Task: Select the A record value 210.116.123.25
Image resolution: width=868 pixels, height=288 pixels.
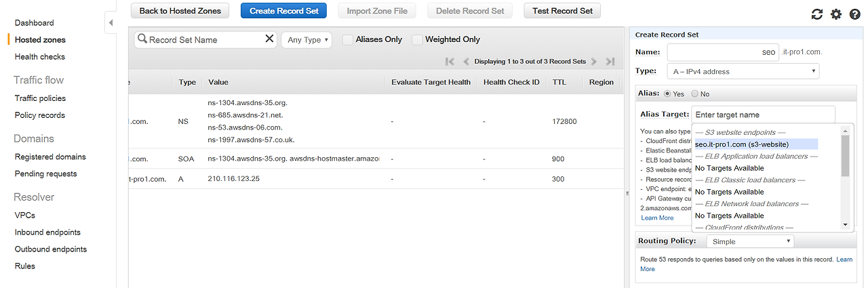Action: [233, 179]
